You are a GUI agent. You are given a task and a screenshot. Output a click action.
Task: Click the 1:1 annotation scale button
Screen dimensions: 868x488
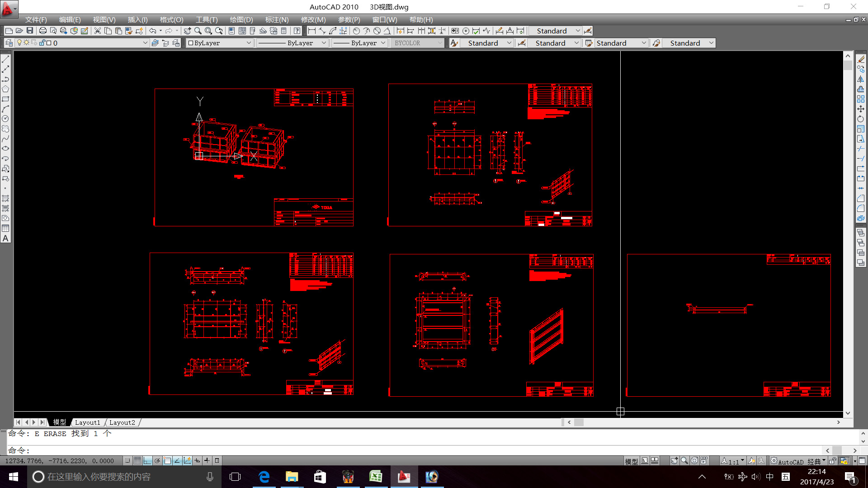[x=733, y=461]
